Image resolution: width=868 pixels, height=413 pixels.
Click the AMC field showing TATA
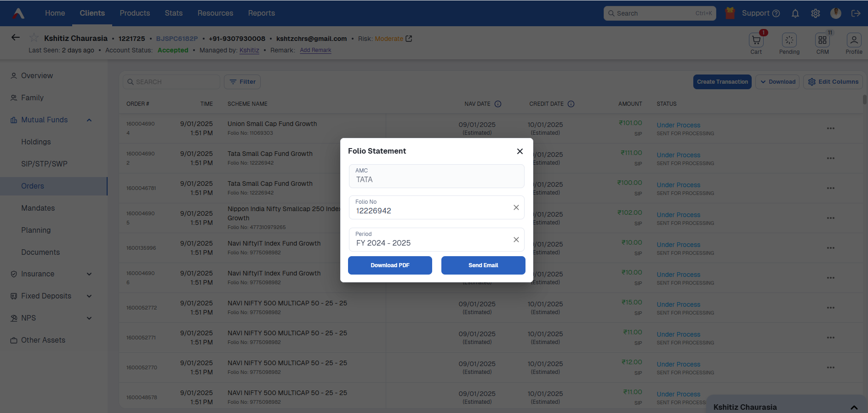pyautogui.click(x=436, y=176)
